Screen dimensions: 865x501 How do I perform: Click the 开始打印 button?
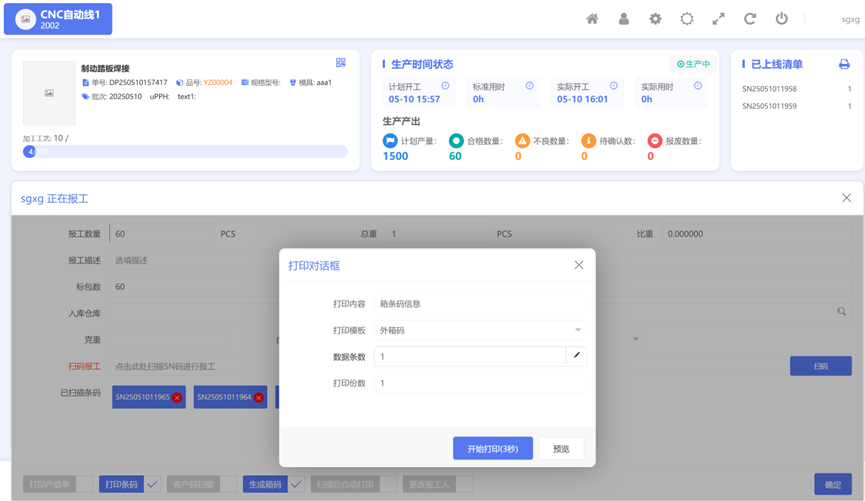tap(492, 449)
